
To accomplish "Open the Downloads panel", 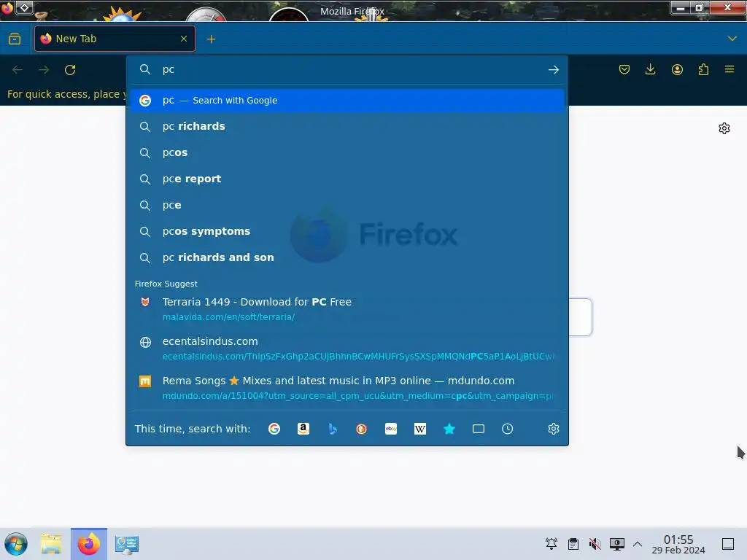I will [650, 69].
